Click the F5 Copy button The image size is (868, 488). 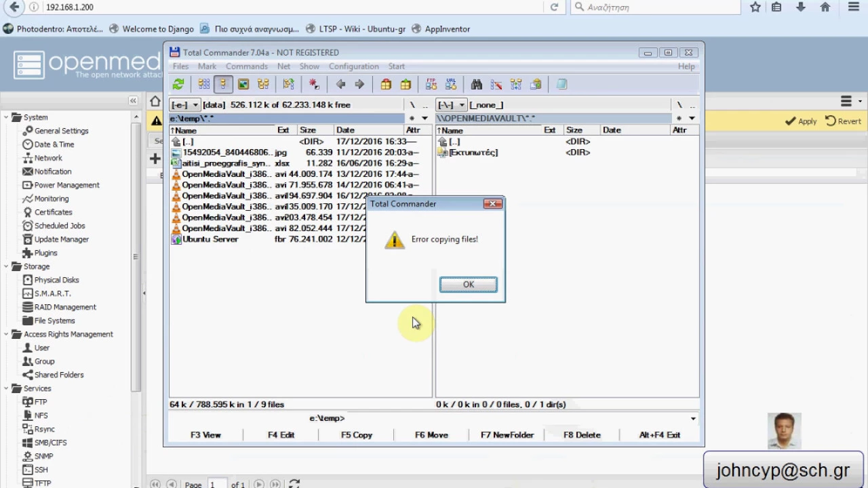(357, 435)
